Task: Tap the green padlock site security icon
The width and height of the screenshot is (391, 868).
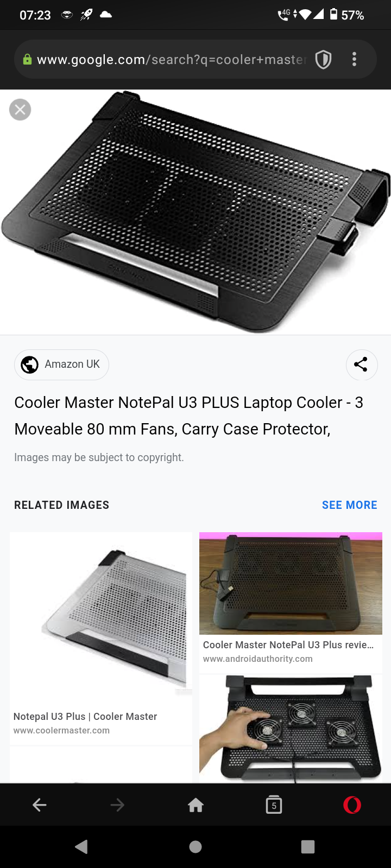Action: [27, 60]
